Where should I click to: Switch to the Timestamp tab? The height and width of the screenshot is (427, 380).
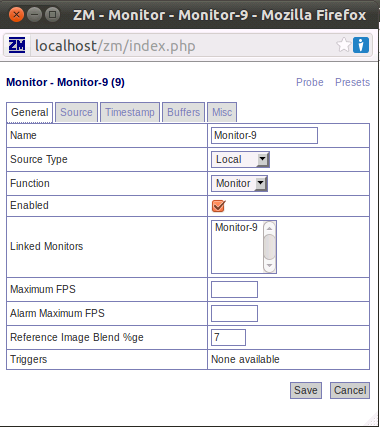click(130, 112)
